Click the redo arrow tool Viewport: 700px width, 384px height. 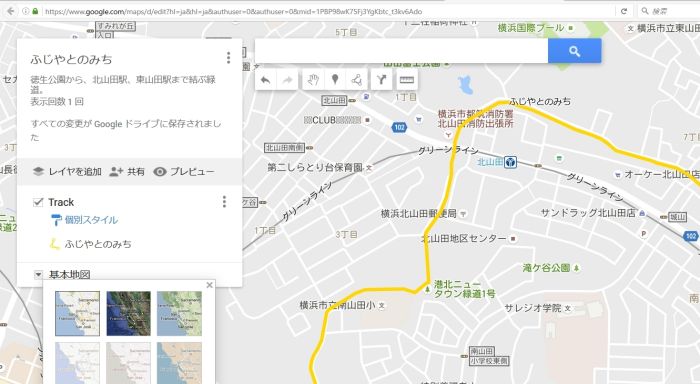click(287, 80)
